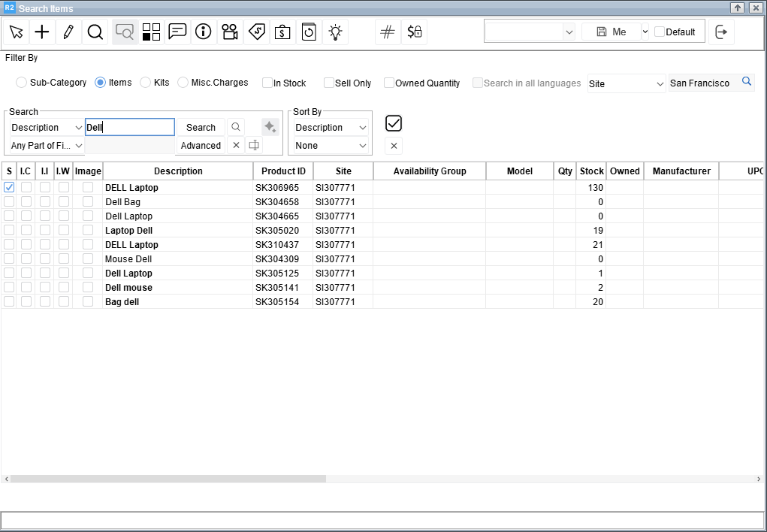Click the hash number sign icon

point(388,32)
